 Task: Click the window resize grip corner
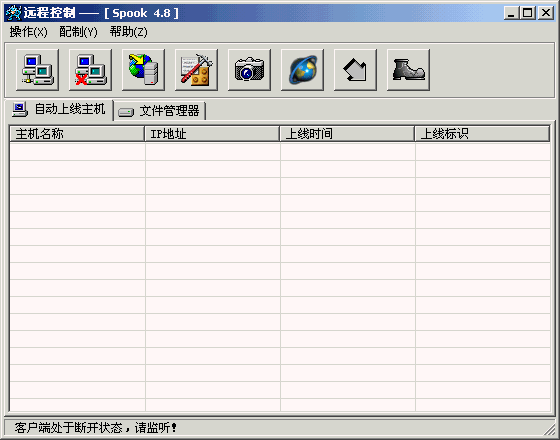550,430
